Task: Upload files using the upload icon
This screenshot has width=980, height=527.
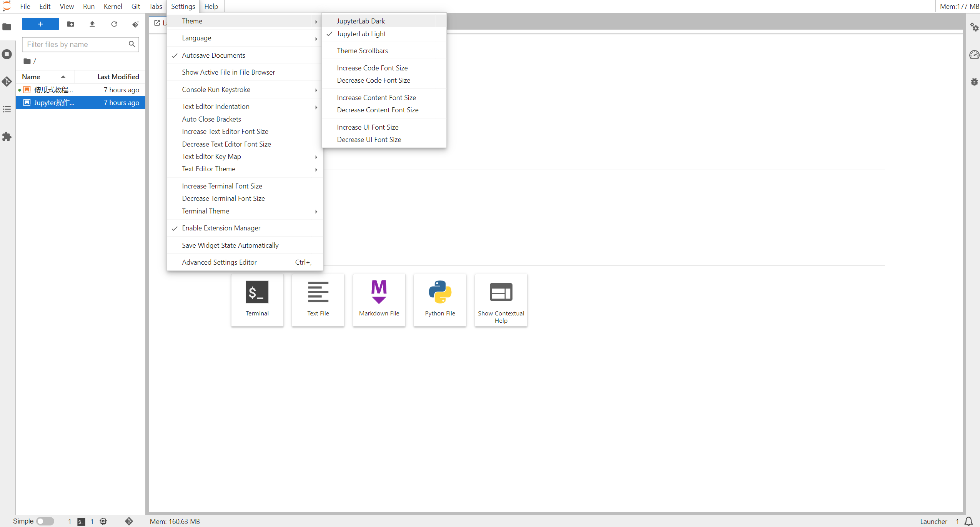Action: tap(92, 24)
